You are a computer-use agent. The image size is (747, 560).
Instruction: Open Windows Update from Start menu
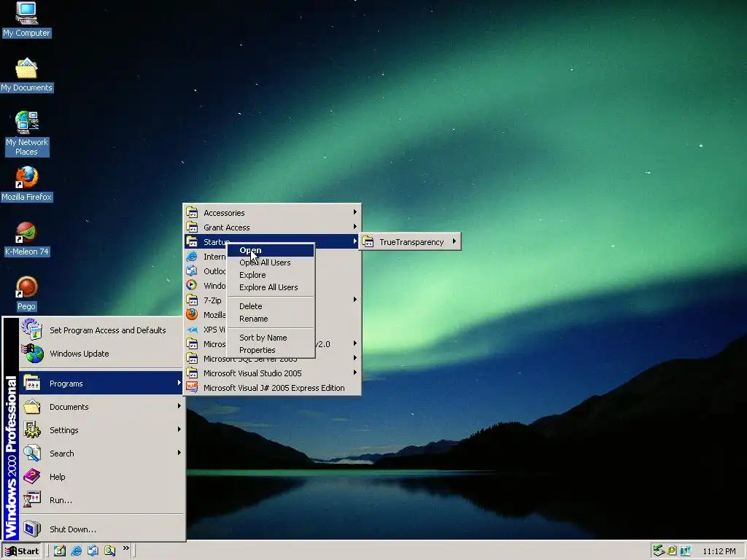click(101, 354)
